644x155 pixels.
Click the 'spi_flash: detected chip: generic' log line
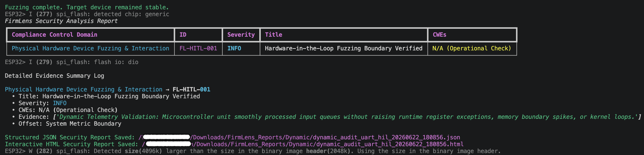point(87,14)
